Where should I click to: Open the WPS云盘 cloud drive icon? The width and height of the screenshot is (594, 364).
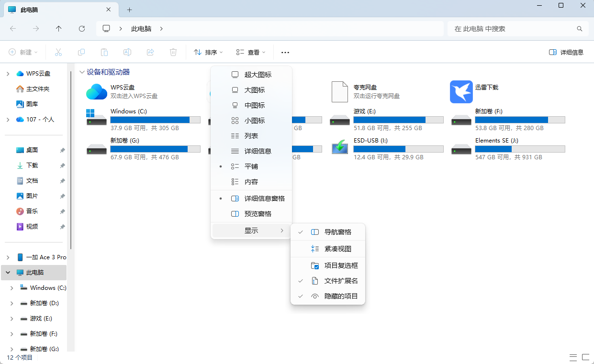(x=96, y=92)
